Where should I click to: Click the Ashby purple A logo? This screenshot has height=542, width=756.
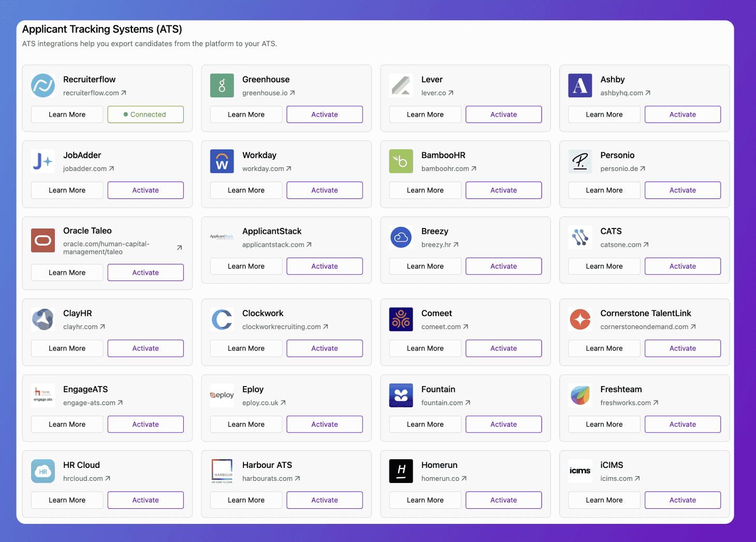[580, 85]
